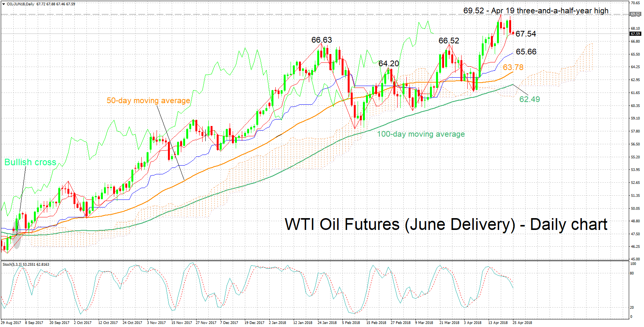Click the triangle arrow beside OIL-JUN18
This screenshot has width=644, height=327.
pos(3,4)
